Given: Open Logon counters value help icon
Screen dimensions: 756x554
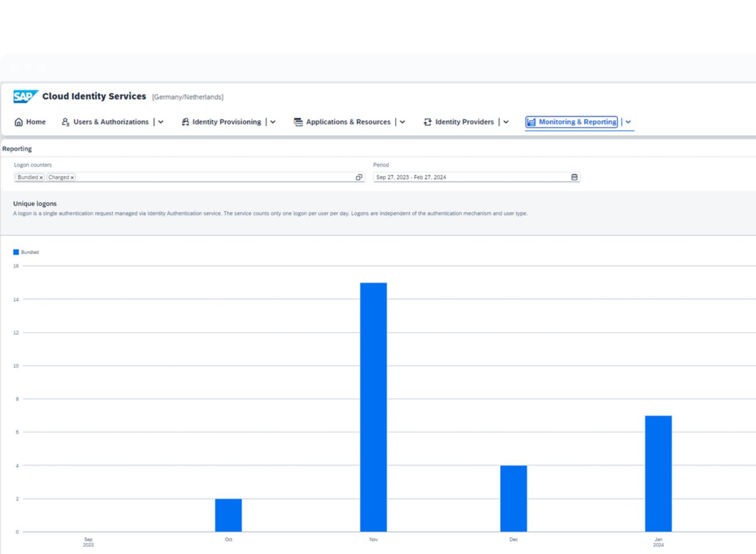Looking at the screenshot, I should click(x=359, y=177).
